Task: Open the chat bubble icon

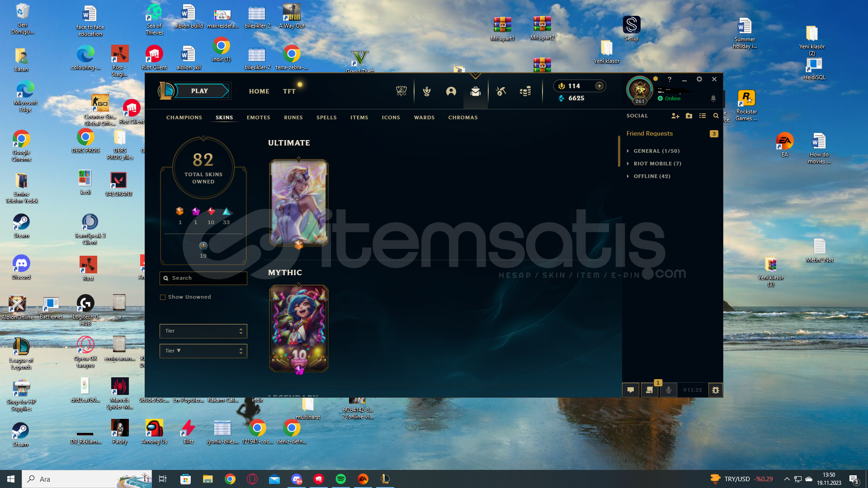Action: click(x=631, y=390)
